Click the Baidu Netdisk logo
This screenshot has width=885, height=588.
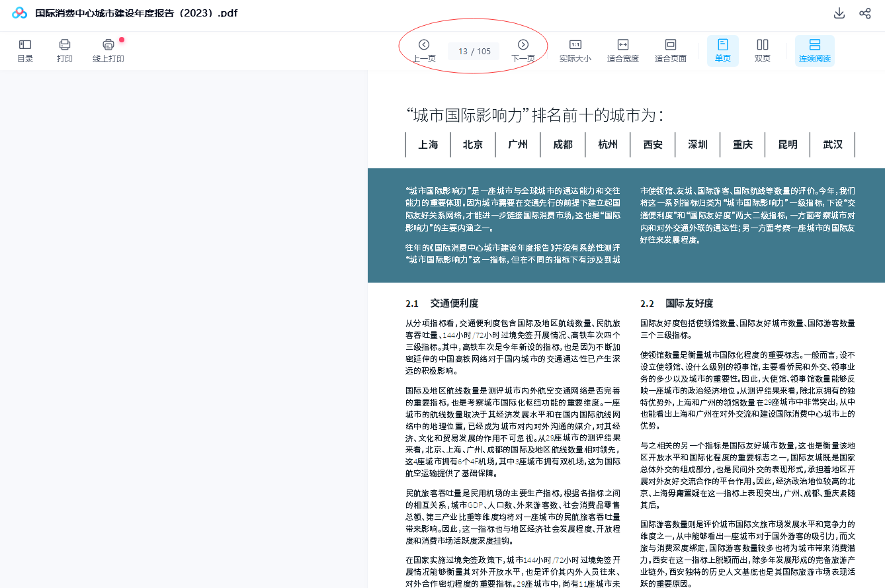(x=19, y=13)
